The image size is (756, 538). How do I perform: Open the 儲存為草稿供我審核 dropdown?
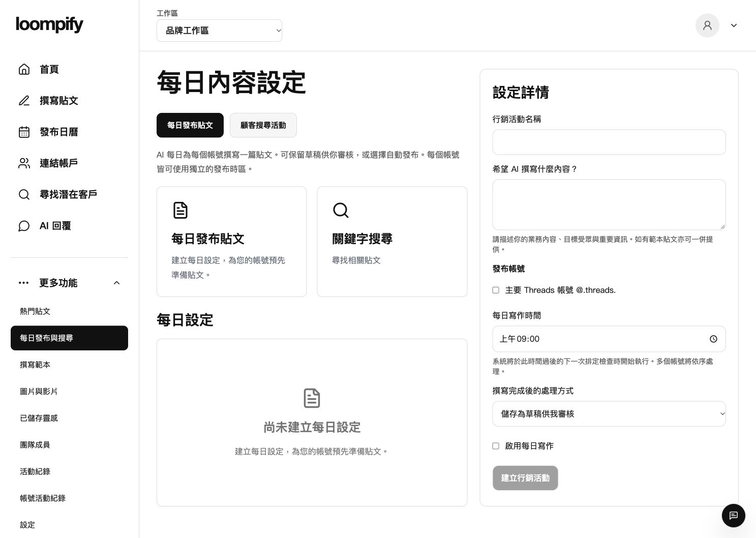click(x=609, y=414)
